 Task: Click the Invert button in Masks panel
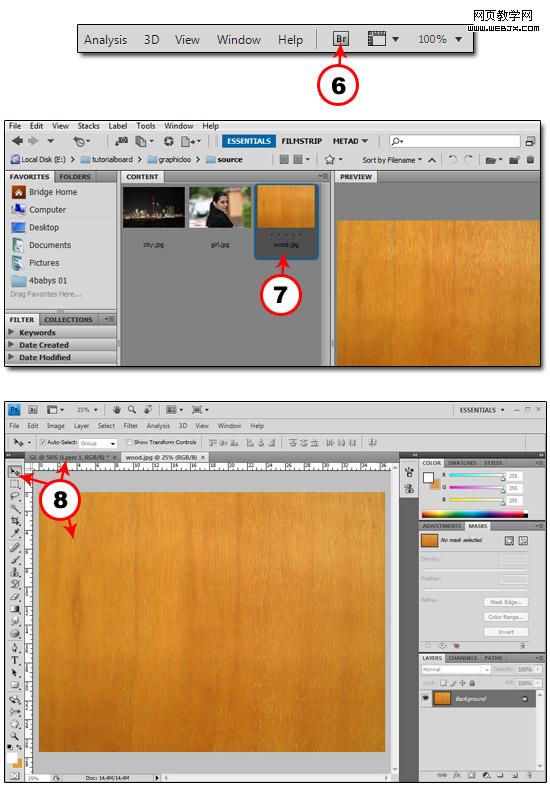click(x=505, y=631)
